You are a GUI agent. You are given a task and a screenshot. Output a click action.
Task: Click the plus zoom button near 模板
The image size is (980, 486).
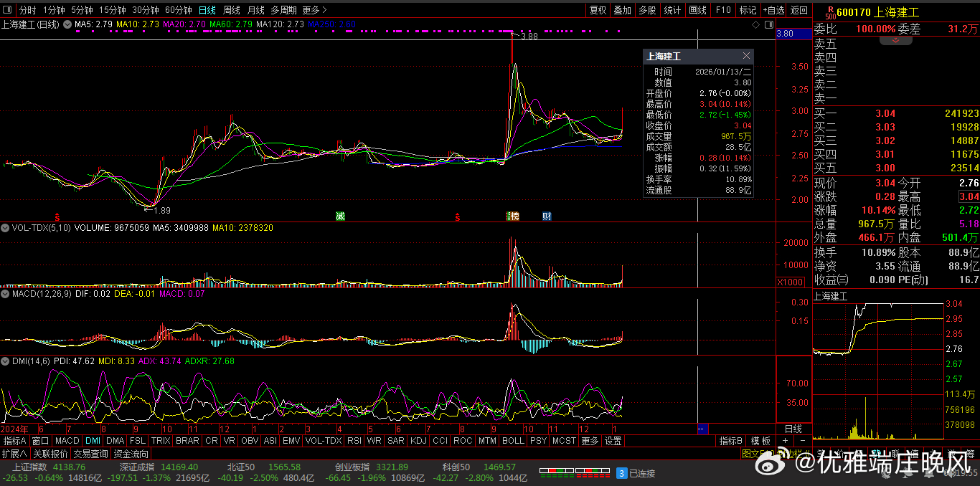click(785, 441)
